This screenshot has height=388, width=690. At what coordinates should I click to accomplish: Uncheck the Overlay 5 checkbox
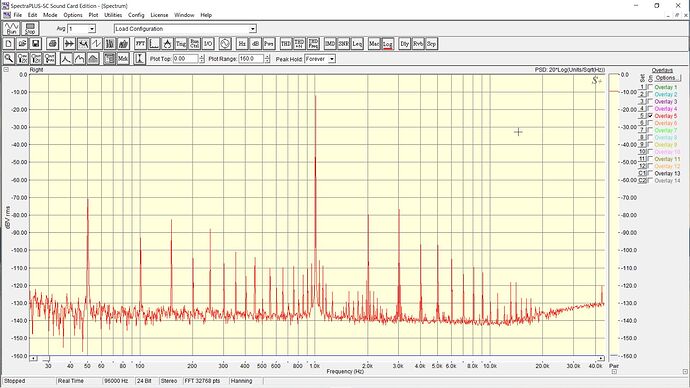coord(650,116)
